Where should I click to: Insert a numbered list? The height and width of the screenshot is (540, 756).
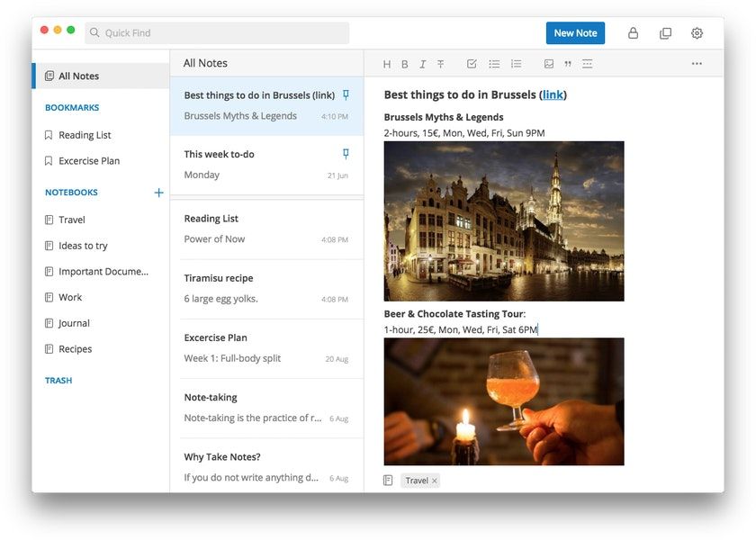517,64
